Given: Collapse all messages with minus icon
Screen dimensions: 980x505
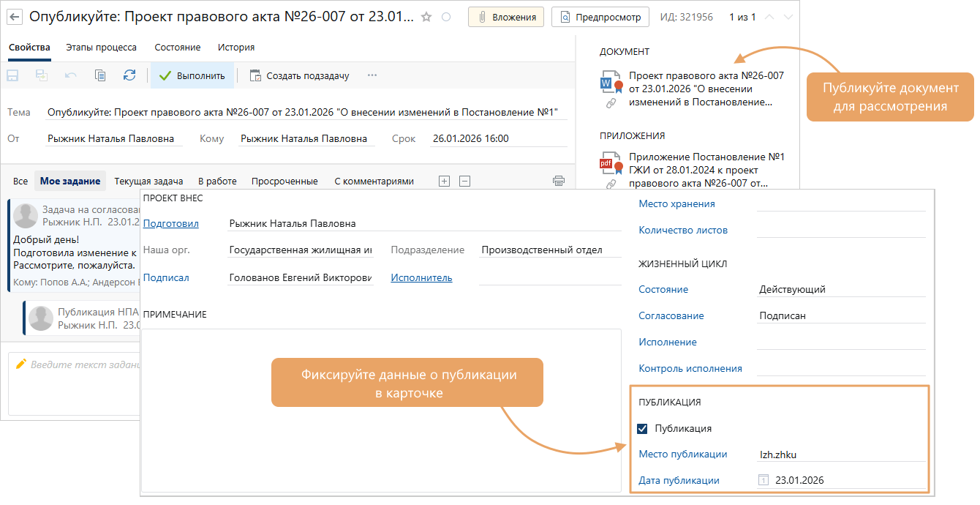Looking at the screenshot, I should point(464,181).
